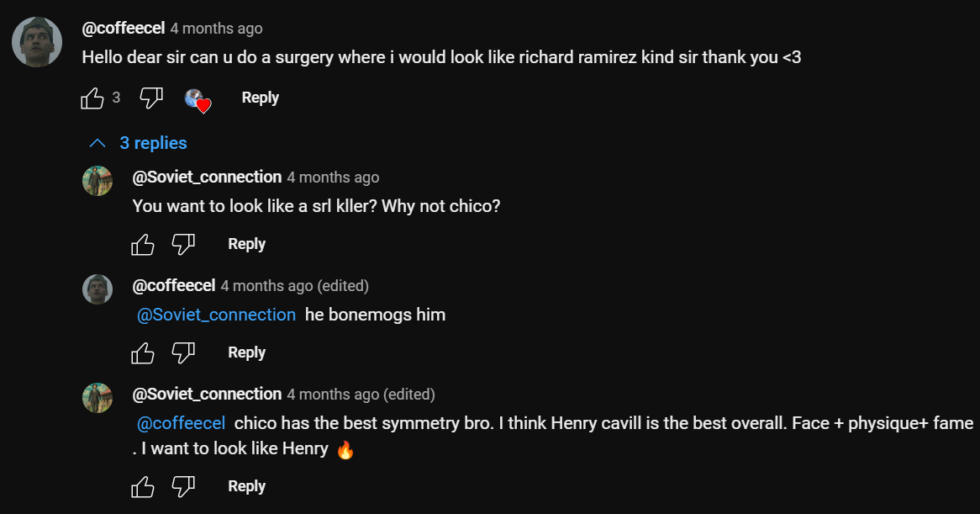Open the @Soviet_connection mention link in reply
The width and height of the screenshot is (980, 514).
(216, 315)
